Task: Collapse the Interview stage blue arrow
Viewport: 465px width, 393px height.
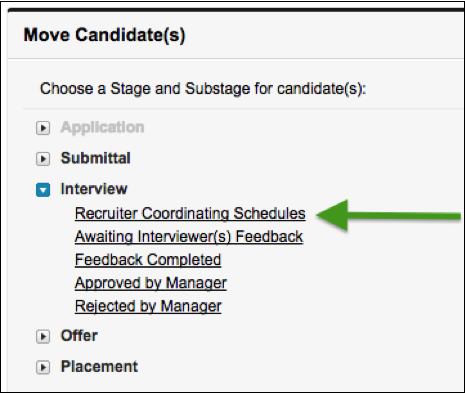Action: pos(43,190)
